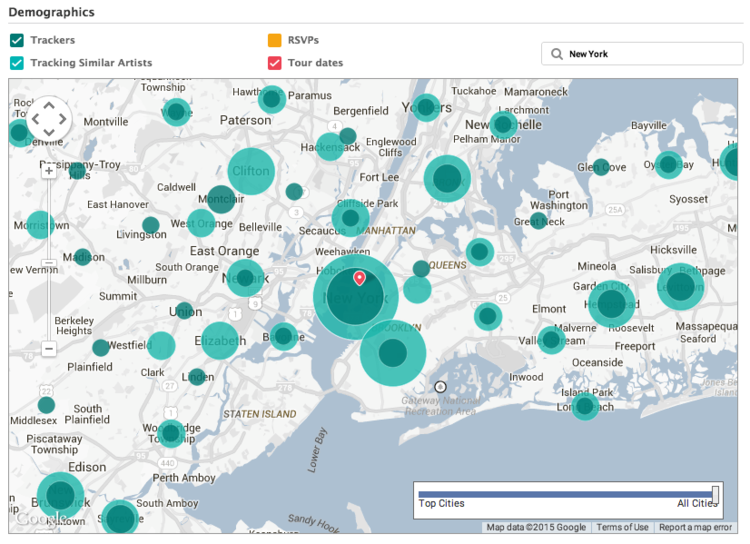This screenshot has height=544, width=750.
Task: Click the red tour date pin on New York
Action: pos(360,278)
